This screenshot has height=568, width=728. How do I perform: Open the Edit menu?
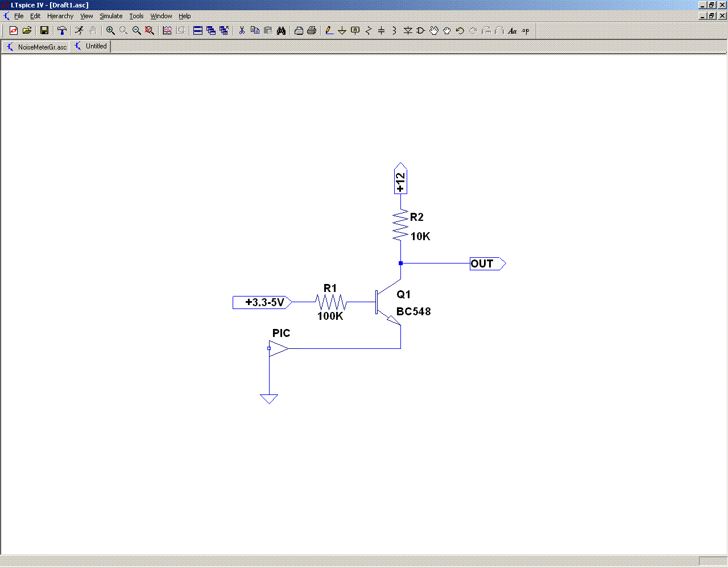coord(35,16)
